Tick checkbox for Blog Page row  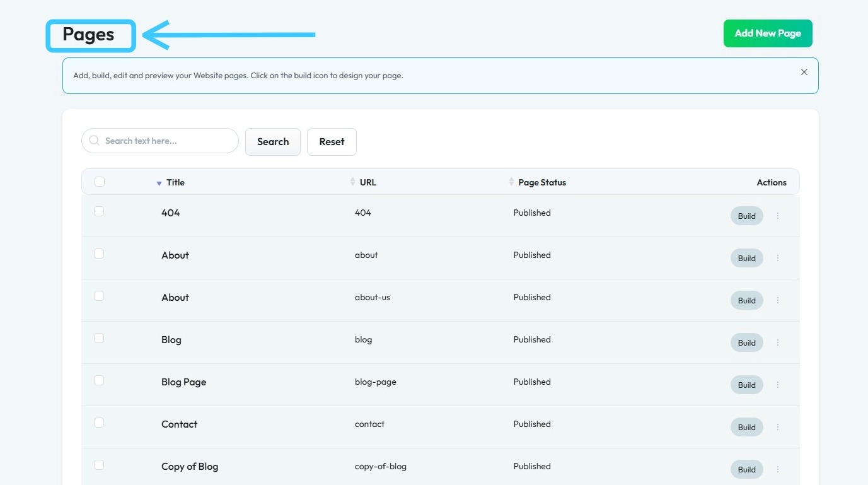(x=99, y=380)
